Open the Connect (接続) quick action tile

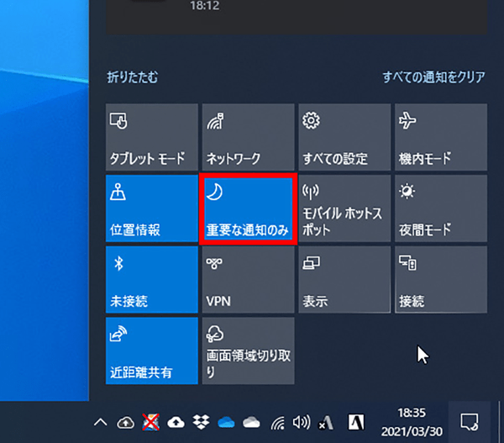pos(441,280)
